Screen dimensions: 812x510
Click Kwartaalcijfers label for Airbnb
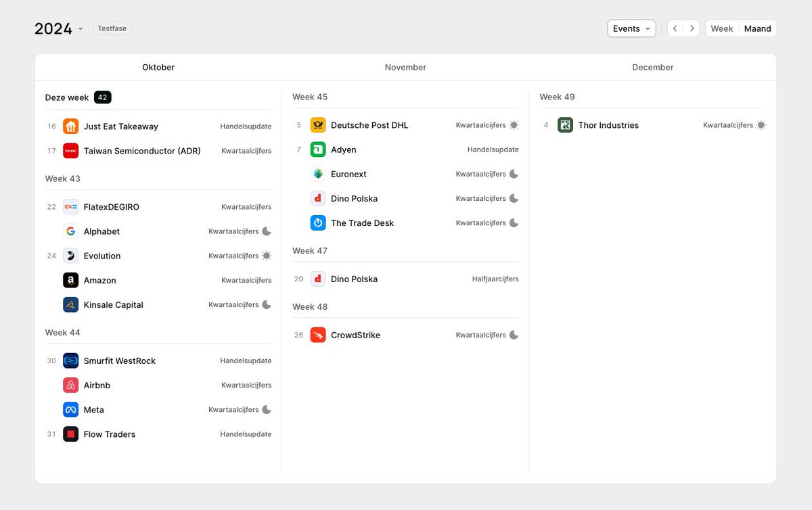(x=246, y=386)
